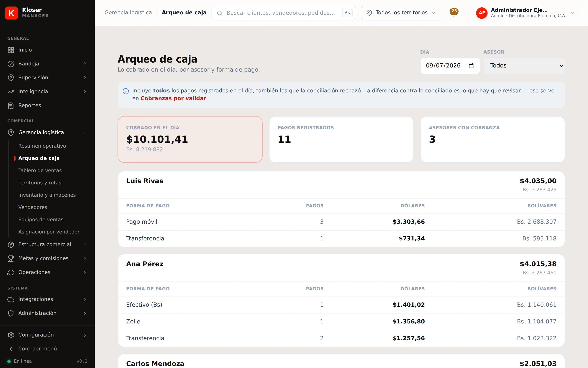The width and height of the screenshot is (588, 368).
Task: Collapse the Gerencia logística section
Action: tap(85, 133)
